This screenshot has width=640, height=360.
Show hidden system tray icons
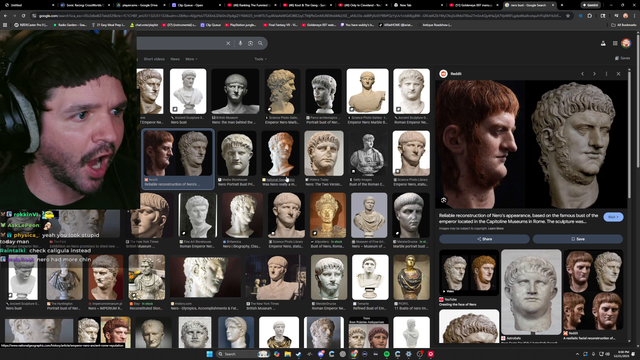(x=577, y=354)
